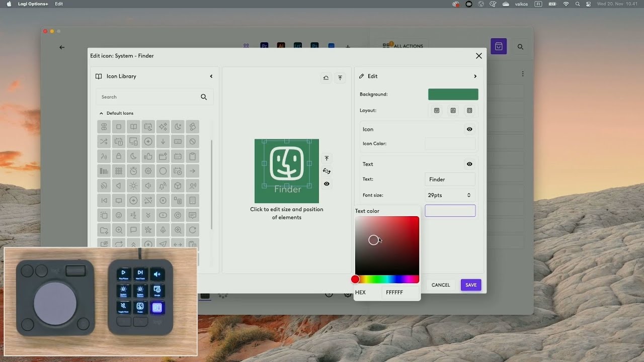Screen dimensions: 644x362
Task: Go back with the left arrow in Logi Options+
Action: point(62,47)
